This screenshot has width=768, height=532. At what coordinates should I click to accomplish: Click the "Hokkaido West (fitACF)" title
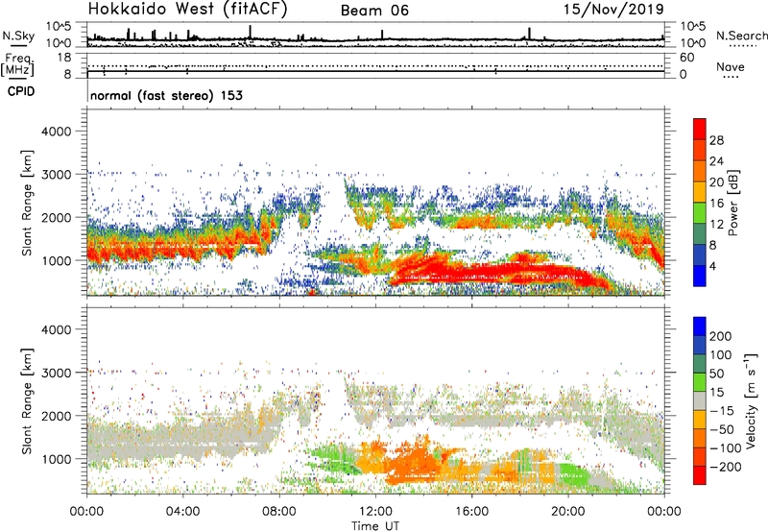tap(187, 10)
